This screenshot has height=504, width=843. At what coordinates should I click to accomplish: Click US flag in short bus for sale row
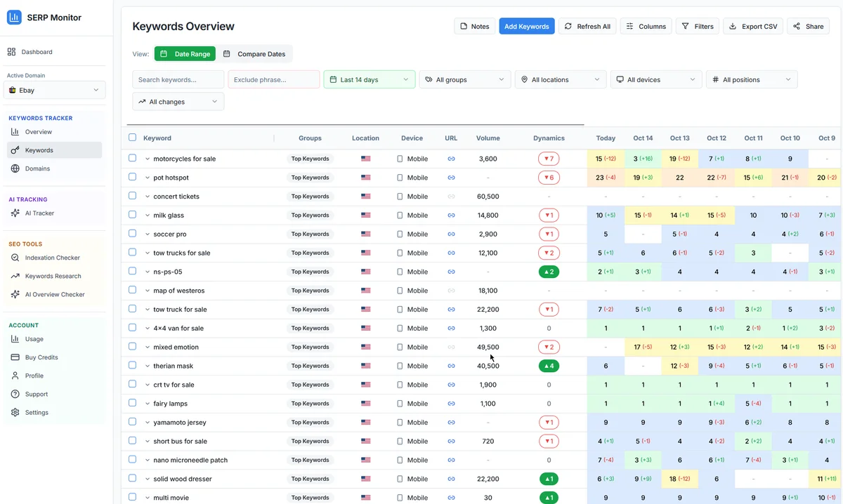pos(365,442)
